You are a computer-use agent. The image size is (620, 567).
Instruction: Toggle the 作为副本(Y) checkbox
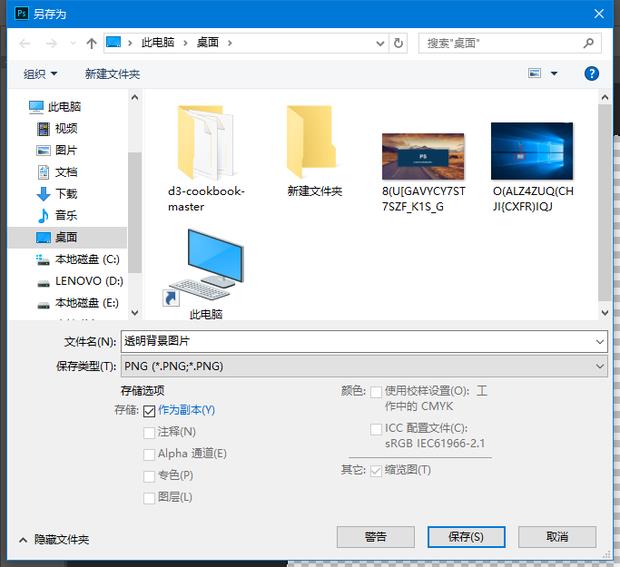tap(149, 411)
